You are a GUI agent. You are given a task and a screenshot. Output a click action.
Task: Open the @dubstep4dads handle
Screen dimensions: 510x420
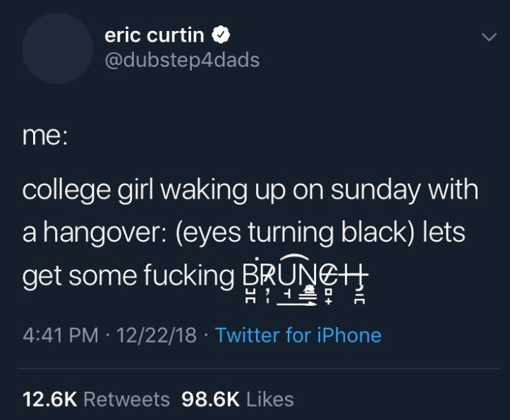click(x=182, y=60)
